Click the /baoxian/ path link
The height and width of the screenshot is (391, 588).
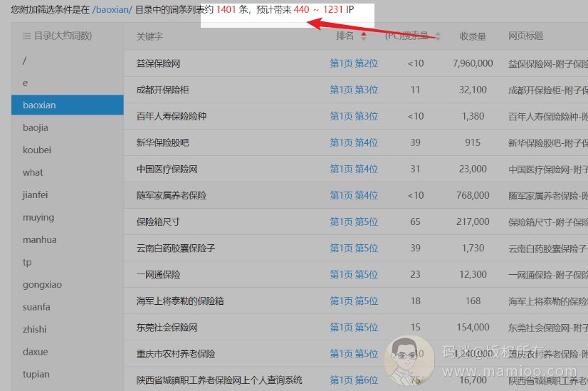[x=112, y=11]
